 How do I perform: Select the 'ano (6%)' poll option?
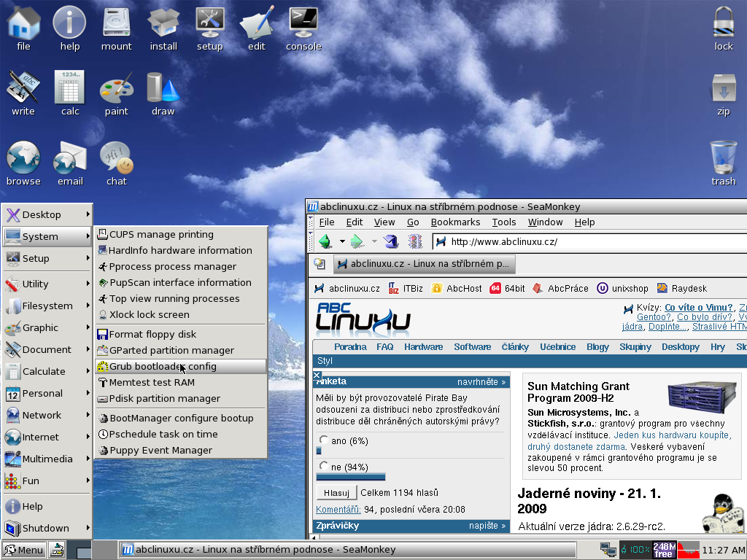(324, 440)
